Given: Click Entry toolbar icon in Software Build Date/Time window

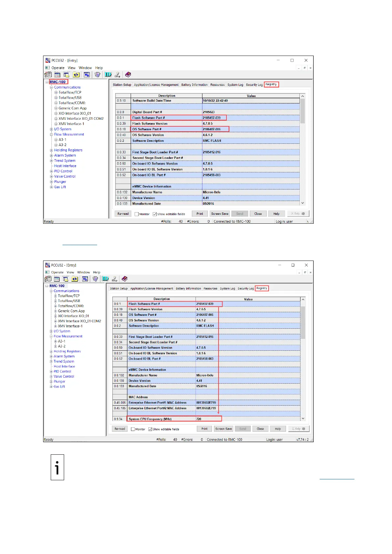Looking at the screenshot, I should (x=57, y=75).
